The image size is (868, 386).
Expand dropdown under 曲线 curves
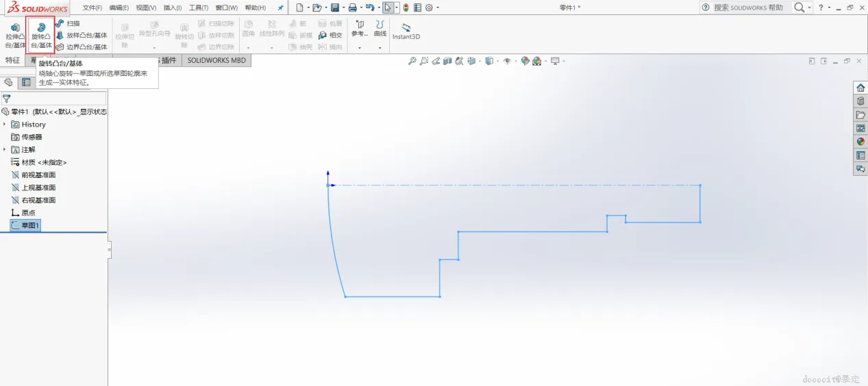pos(380,48)
